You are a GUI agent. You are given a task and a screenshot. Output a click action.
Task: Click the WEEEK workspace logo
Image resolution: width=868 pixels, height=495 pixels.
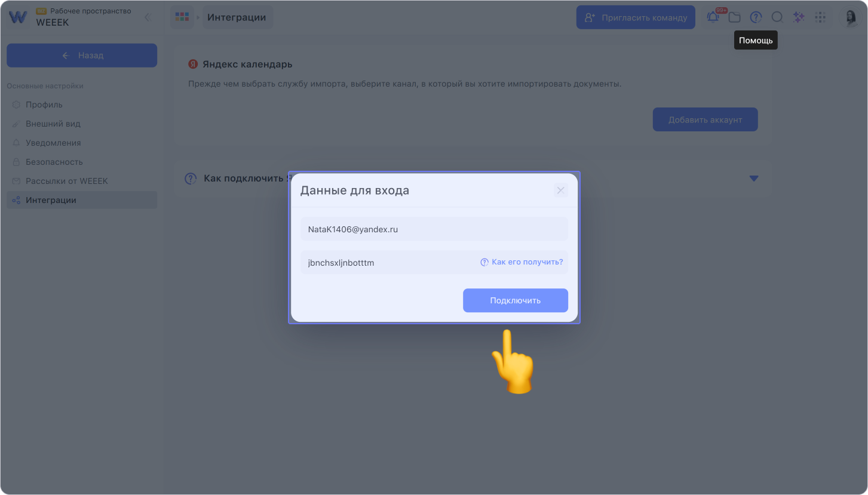18,17
